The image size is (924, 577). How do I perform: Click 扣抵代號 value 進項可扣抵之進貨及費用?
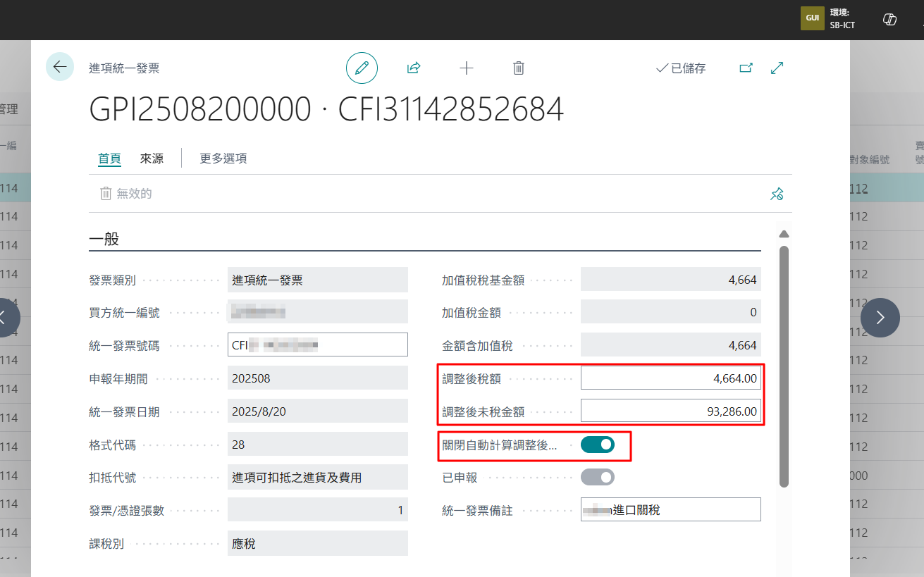[318, 477]
